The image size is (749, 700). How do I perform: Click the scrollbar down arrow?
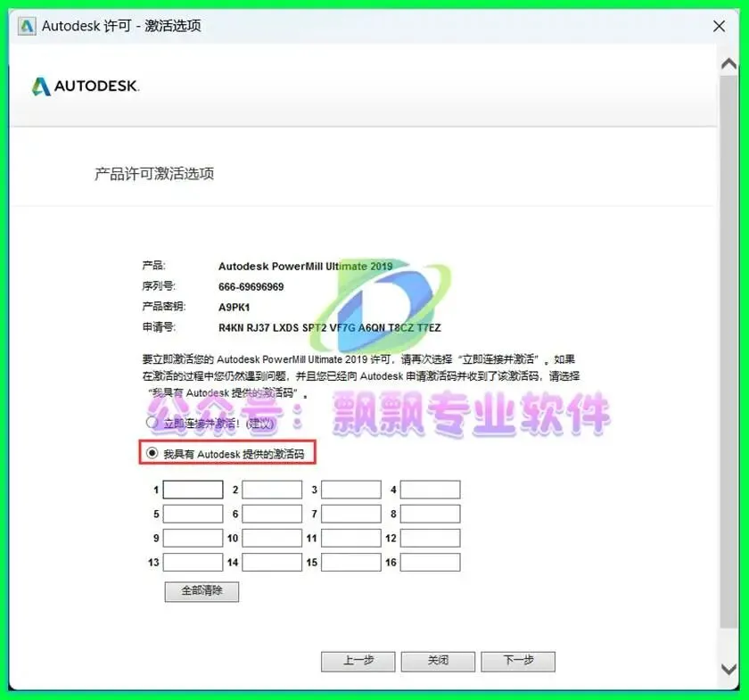pyautogui.click(x=729, y=670)
